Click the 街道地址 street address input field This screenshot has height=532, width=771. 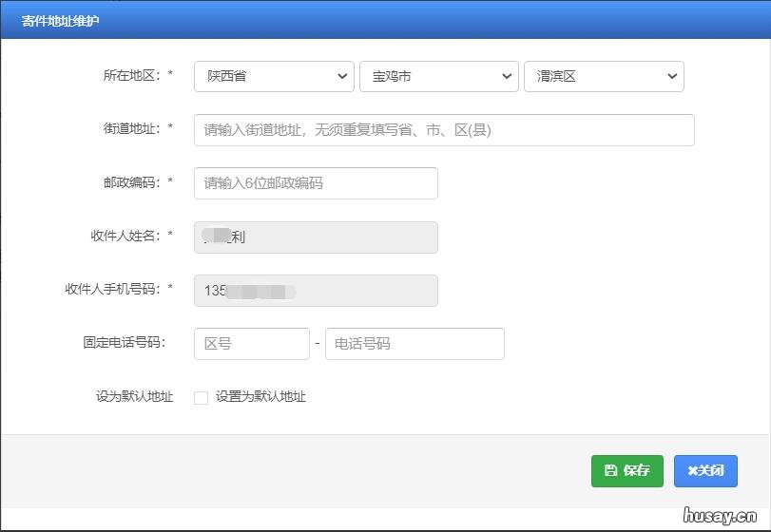coord(444,130)
